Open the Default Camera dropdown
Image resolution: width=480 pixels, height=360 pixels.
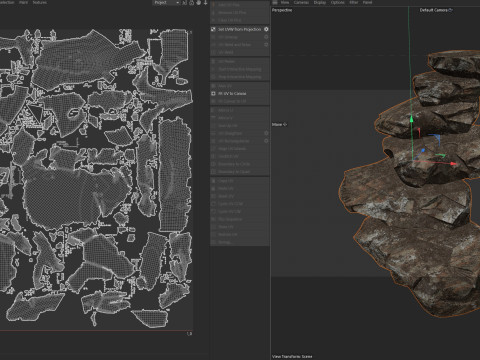coord(436,10)
